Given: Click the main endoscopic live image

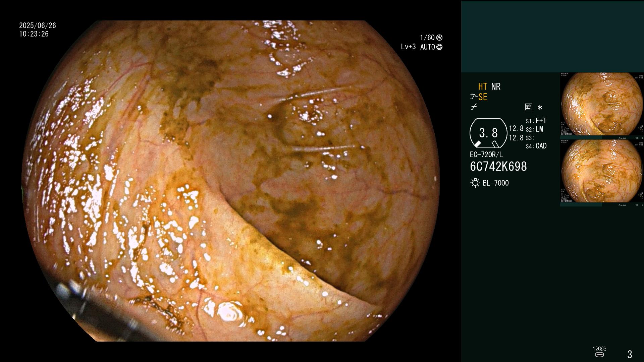Looking at the screenshot, I should 231,181.
